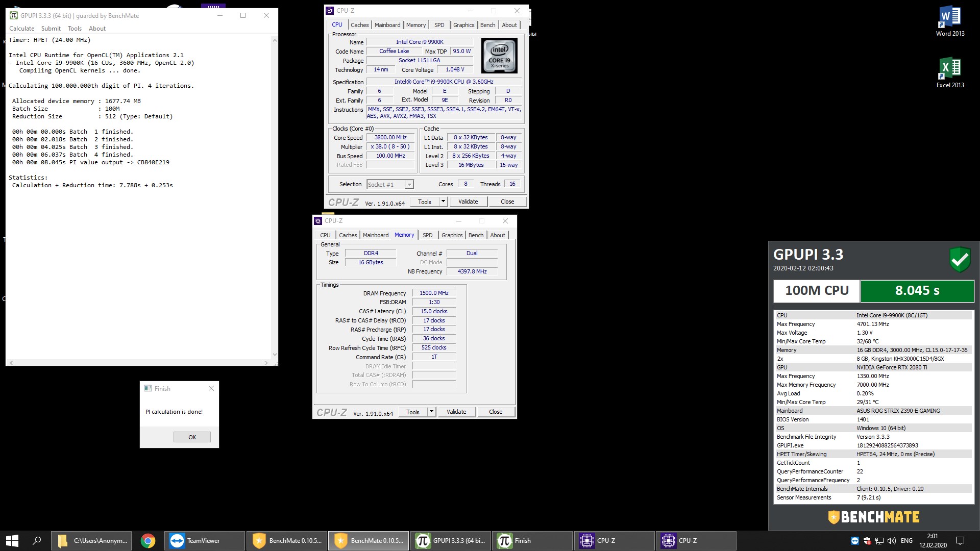Open About tab in upper CPU-Z

tap(509, 25)
